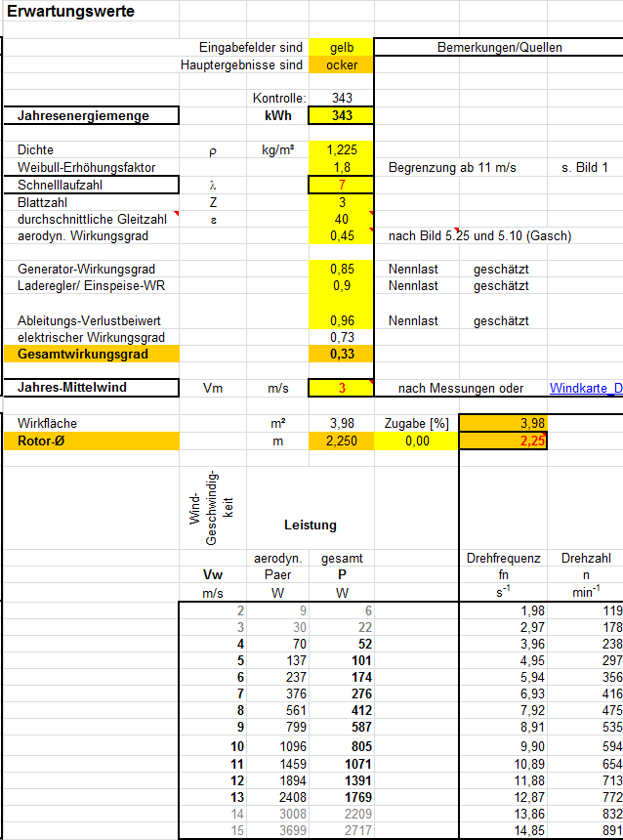Viewport: 623px width, 840px height.
Task: Click the Jahres-Mittelwind input cell showing 3
Action: 341,389
